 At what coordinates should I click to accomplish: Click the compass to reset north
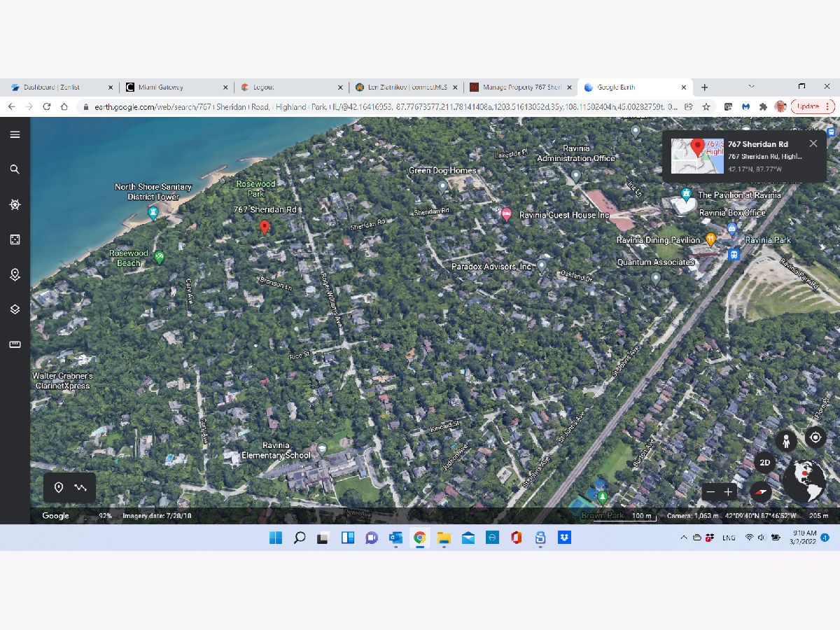click(x=761, y=492)
